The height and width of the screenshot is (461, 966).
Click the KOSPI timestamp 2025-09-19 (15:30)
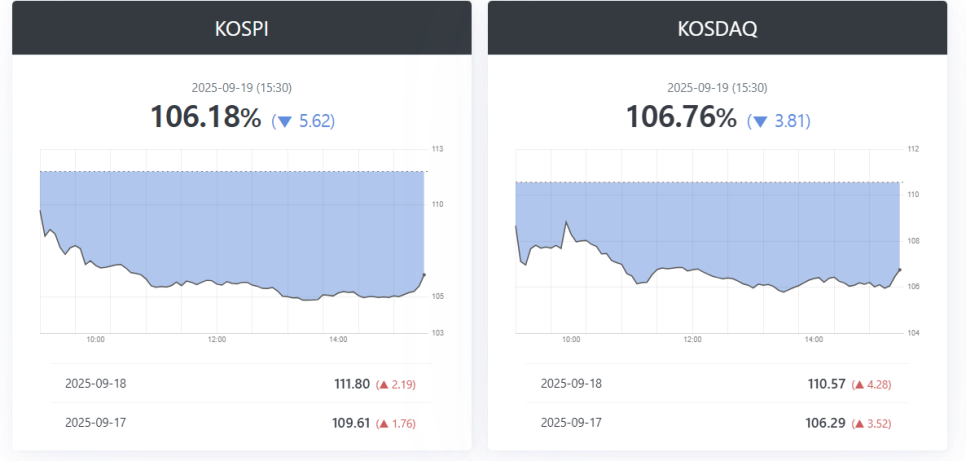click(x=241, y=88)
